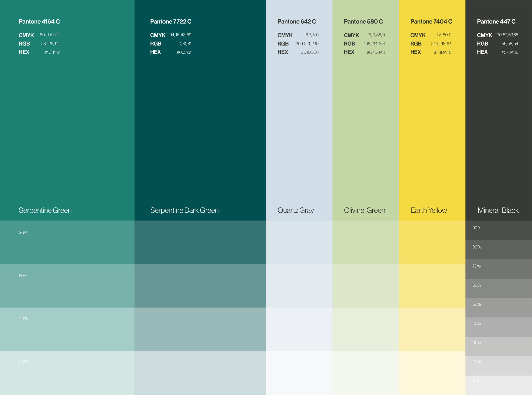Pick the Serpentine Green 60% tint swatch
532x395 pixels.
tap(67, 286)
